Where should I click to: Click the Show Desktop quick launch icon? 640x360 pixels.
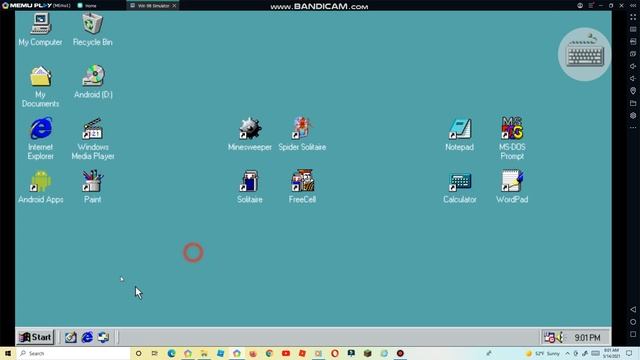pos(71,337)
